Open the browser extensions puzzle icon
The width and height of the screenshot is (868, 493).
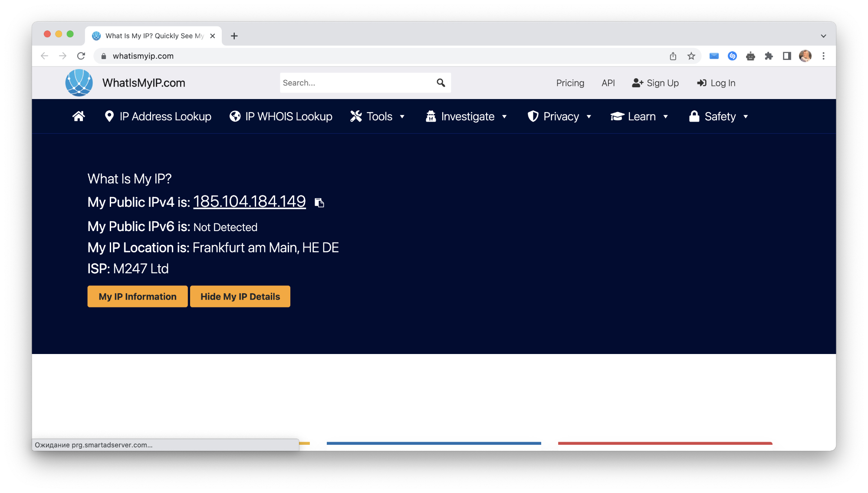[x=769, y=56]
